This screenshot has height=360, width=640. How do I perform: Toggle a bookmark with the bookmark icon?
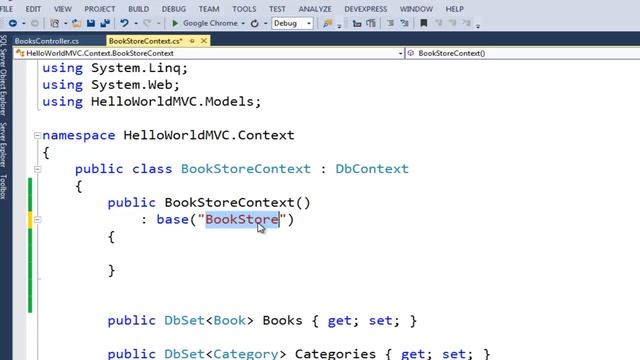tap(424, 23)
